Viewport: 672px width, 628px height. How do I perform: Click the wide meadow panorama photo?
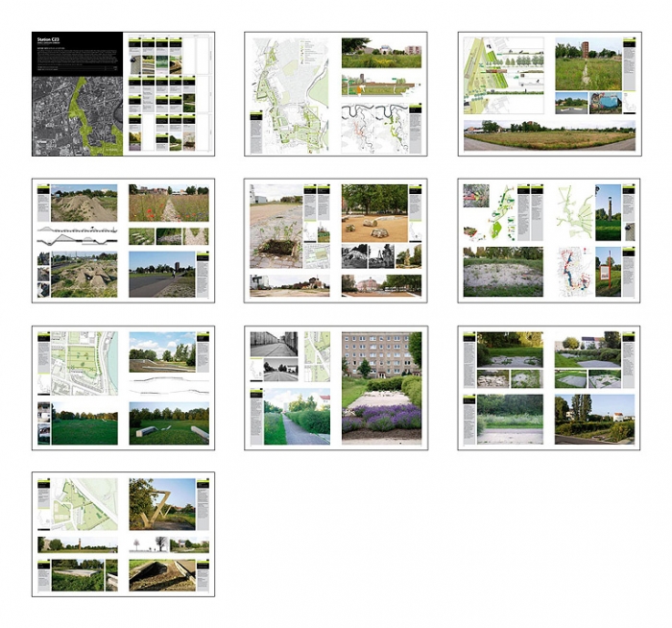[549, 135]
